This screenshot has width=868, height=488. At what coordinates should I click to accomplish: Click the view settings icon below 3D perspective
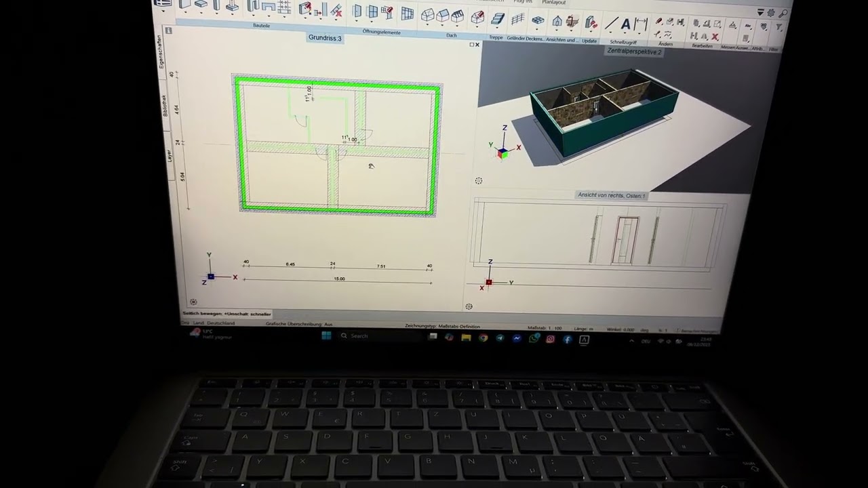point(479,180)
